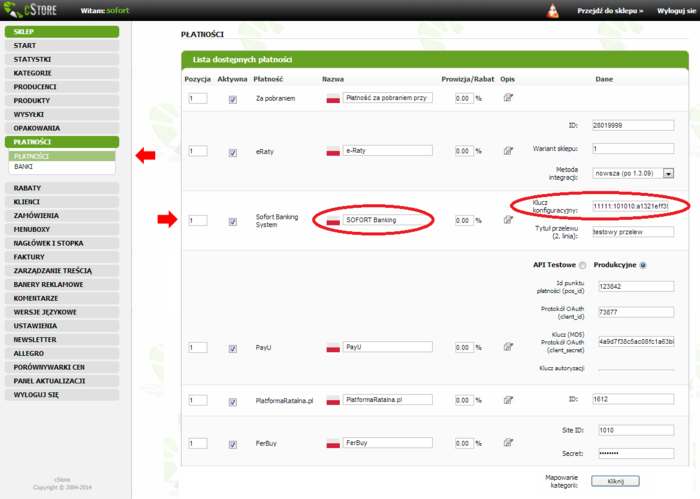Select Produkcyjne radio button

pyautogui.click(x=643, y=265)
